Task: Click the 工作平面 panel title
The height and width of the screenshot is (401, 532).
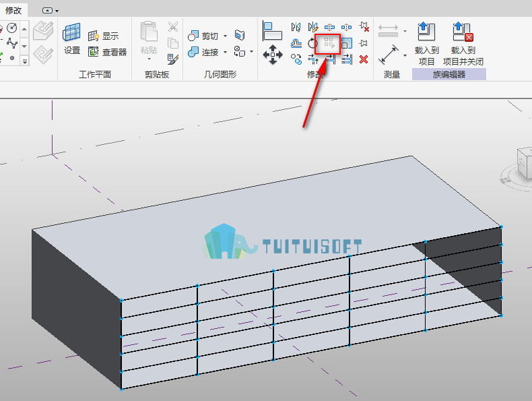Action: coord(95,74)
